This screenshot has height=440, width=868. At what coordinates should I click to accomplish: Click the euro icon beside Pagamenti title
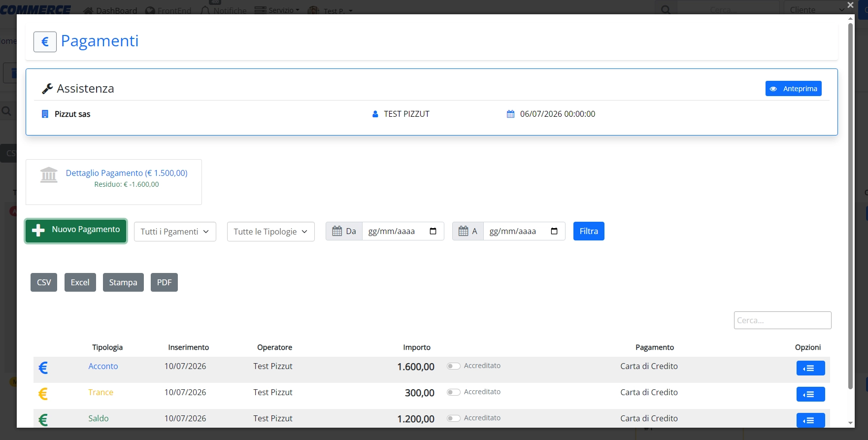[45, 42]
